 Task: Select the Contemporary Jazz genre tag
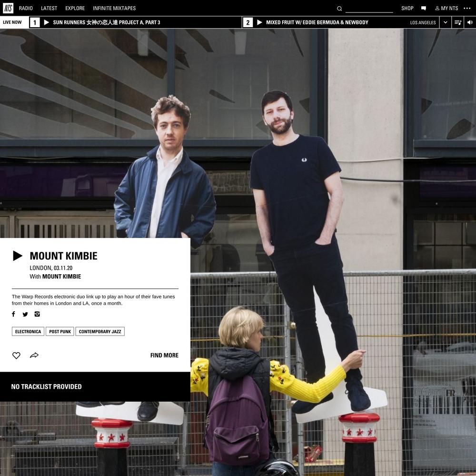pos(100,332)
